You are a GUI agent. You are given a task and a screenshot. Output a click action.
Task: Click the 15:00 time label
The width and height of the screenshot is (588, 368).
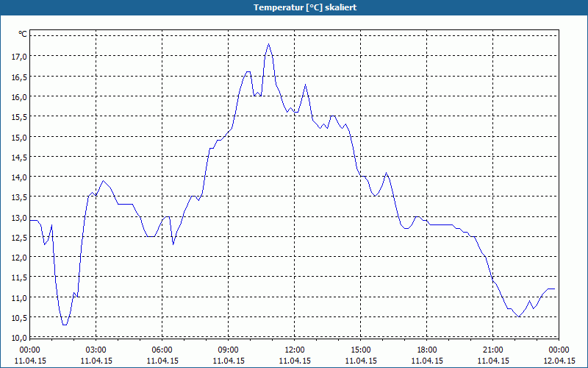[x=360, y=350]
